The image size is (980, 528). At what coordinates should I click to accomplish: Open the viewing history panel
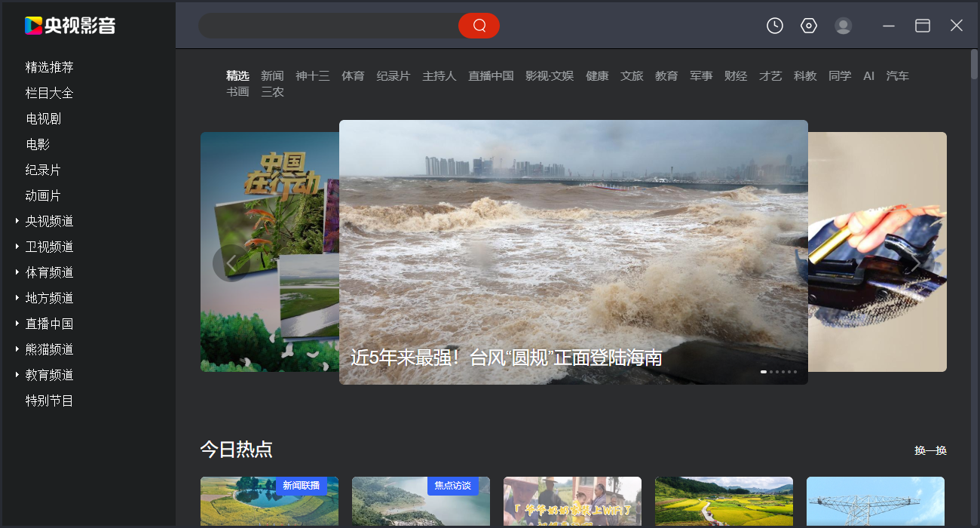coord(774,25)
